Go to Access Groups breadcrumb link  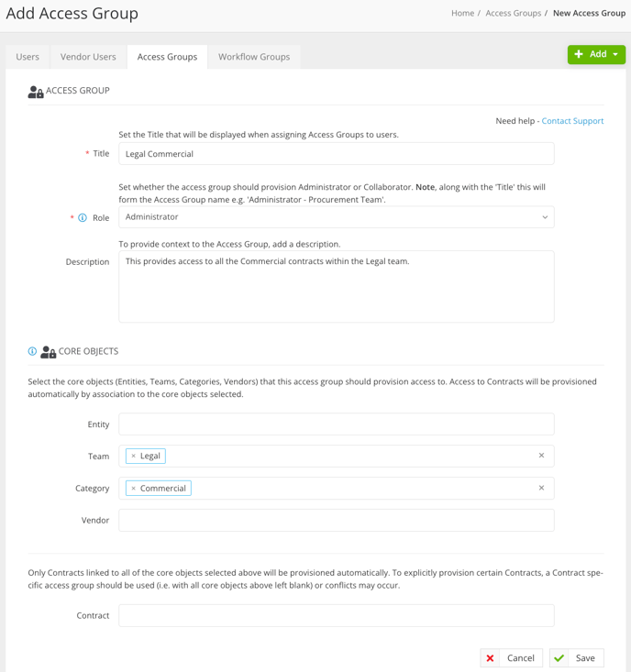(x=513, y=13)
